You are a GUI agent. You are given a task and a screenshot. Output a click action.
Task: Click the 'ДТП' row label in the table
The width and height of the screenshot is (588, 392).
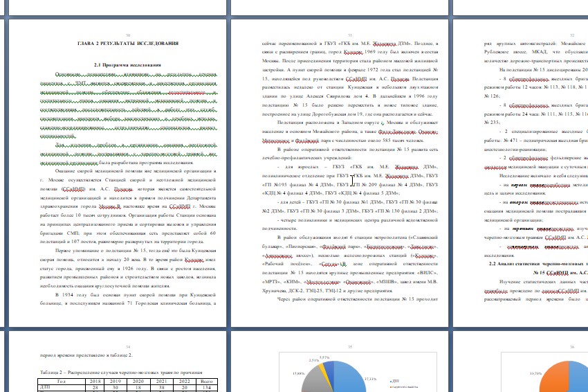(x=45, y=387)
